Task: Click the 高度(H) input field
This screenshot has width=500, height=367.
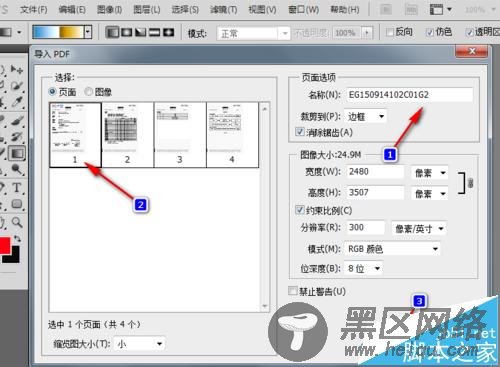Action: tap(375, 192)
